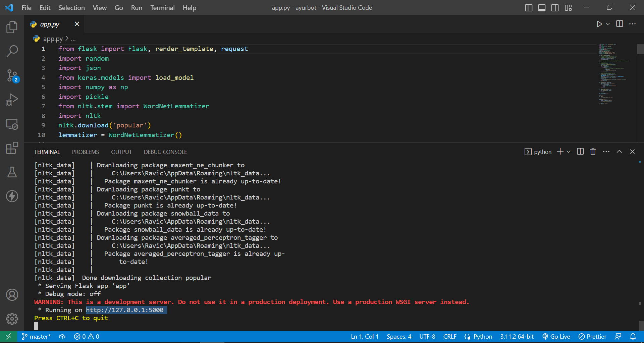The image size is (644, 343).
Task: Show errors and warnings count in status bar
Action: [x=87, y=336]
